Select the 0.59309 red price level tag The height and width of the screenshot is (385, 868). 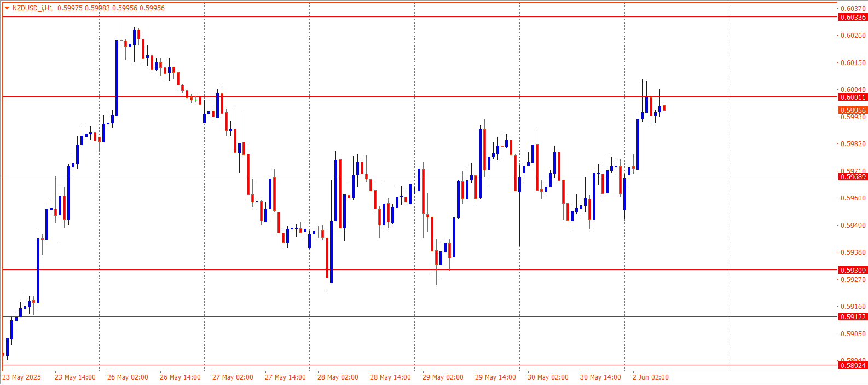tap(853, 270)
